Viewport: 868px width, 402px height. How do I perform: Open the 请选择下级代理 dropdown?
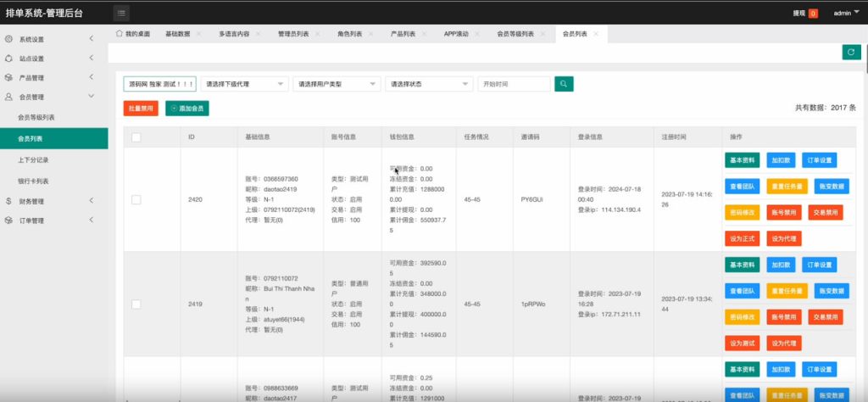[x=245, y=84]
